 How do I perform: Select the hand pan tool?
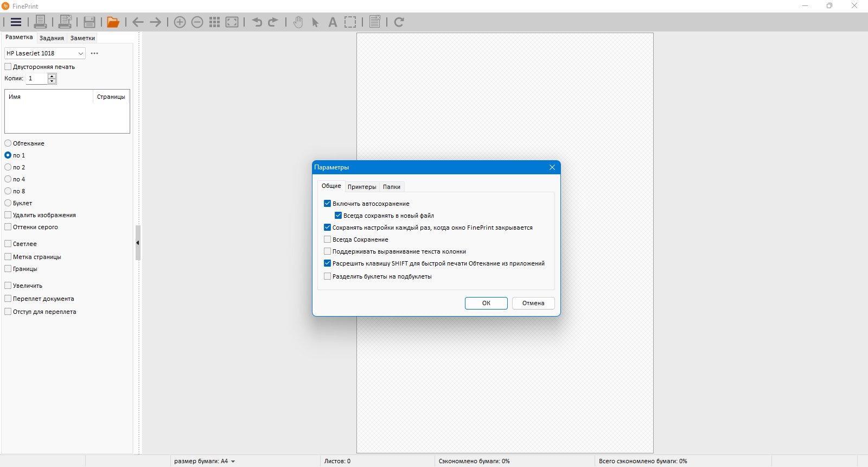[298, 22]
